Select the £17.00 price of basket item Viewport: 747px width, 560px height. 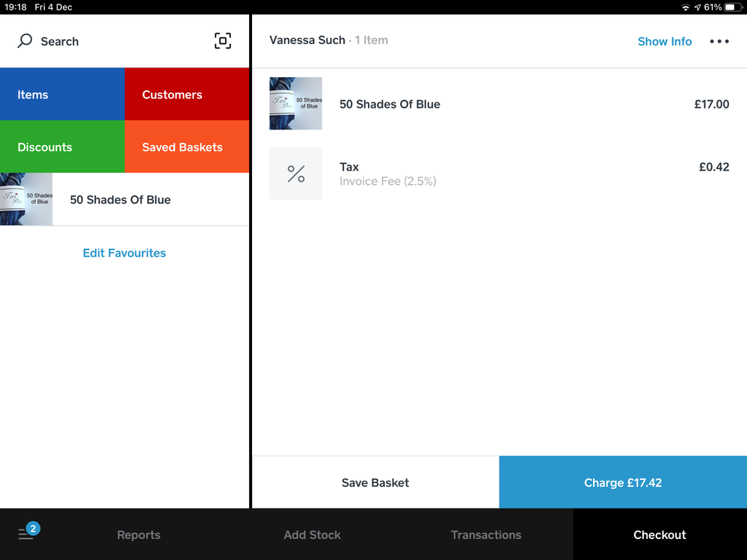click(x=712, y=104)
